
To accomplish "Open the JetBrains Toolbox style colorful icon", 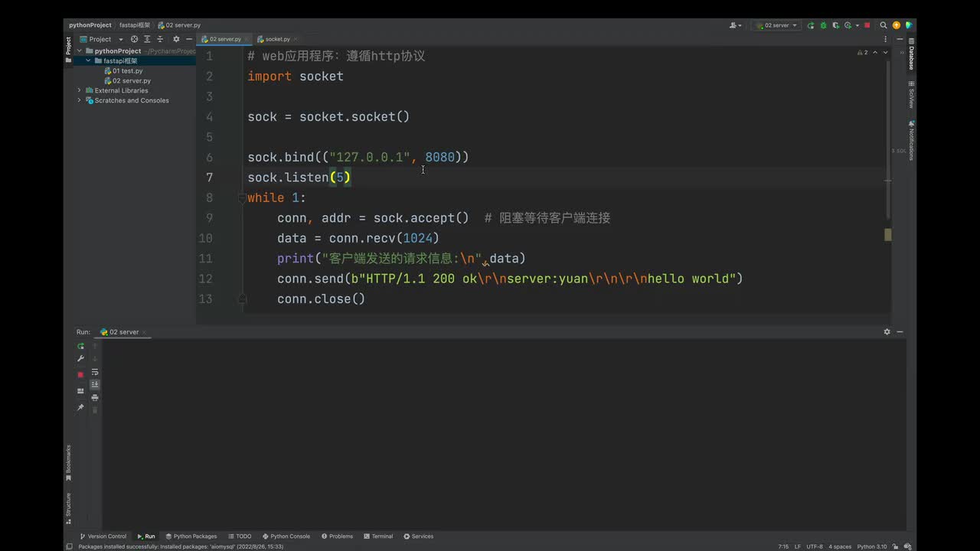I will [x=909, y=25].
